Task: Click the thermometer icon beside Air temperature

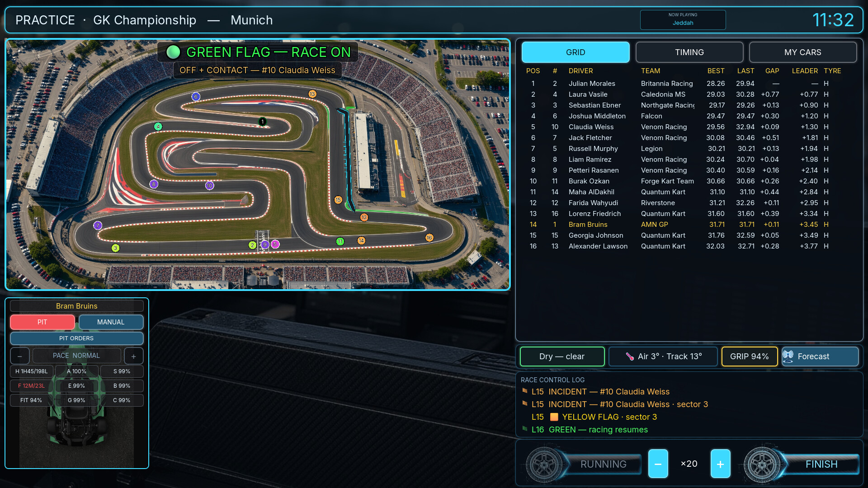Action: pos(630,357)
